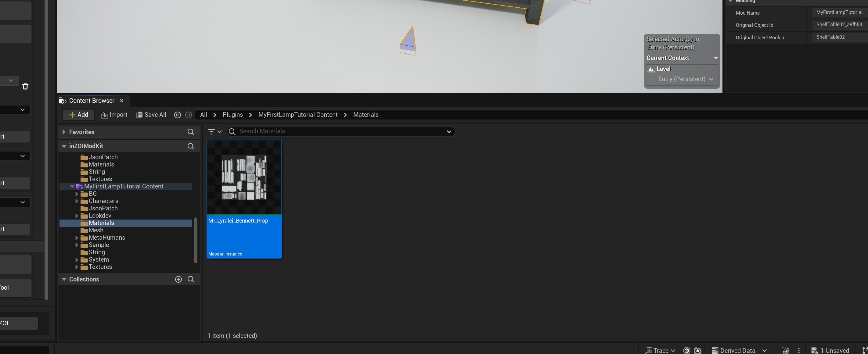Open the three-dot options menu in status bar
This screenshot has height=354, width=868.
(798, 350)
